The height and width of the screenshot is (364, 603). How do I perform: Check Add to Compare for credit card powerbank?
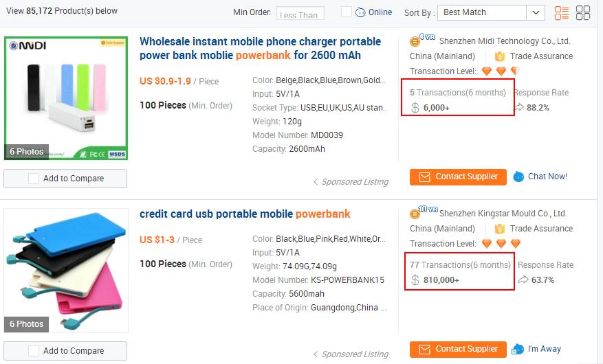(34, 351)
